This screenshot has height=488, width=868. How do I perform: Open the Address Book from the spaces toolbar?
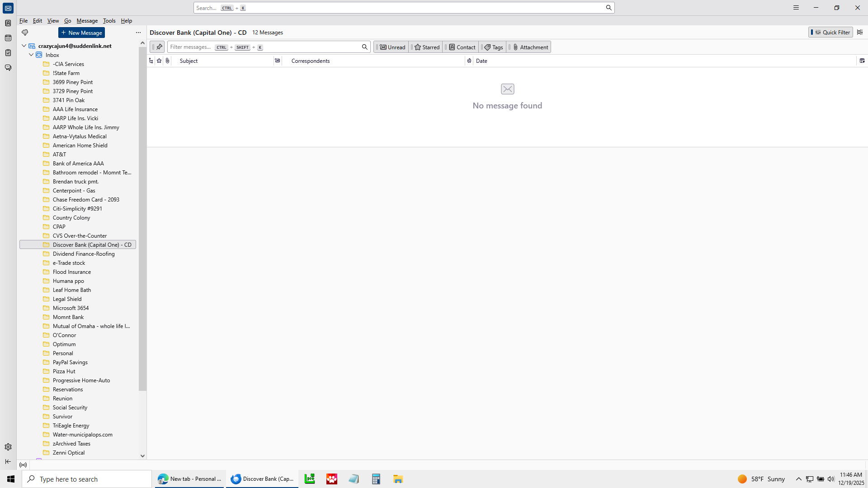pos(8,23)
